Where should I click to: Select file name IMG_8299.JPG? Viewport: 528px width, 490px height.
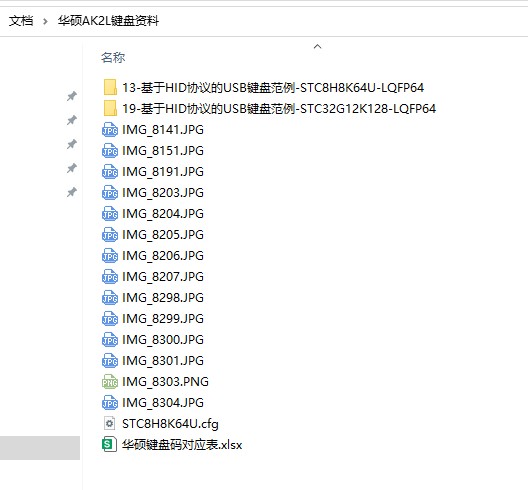(x=163, y=319)
